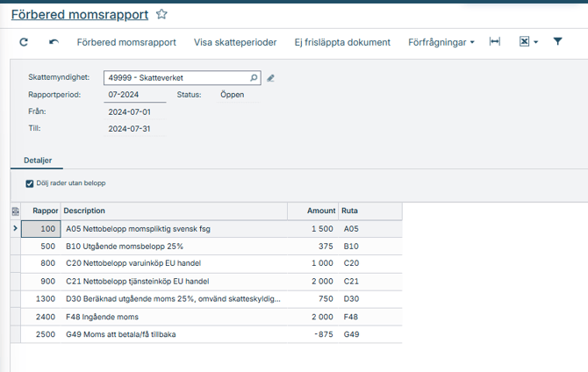
Task: Click the undo arrow icon
Action: click(54, 42)
